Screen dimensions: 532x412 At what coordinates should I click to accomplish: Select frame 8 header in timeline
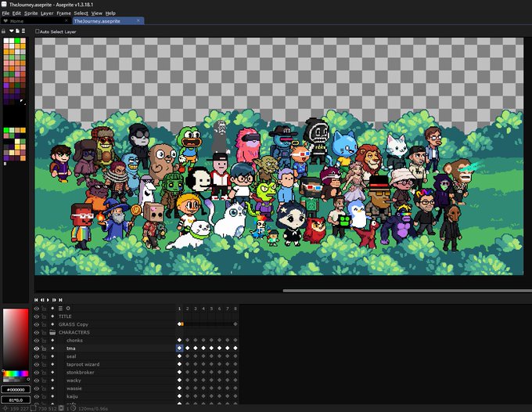point(235,309)
